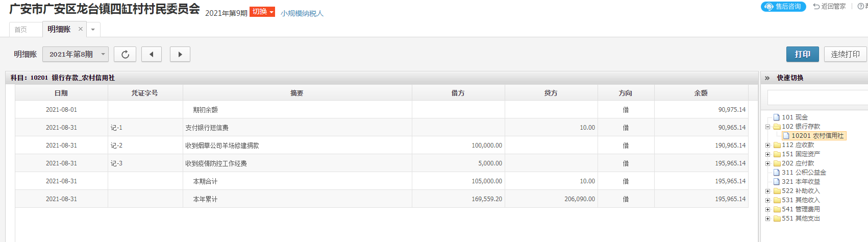This screenshot has height=242, width=868.
Task: Expand the 112 应收款 tree node
Action: 767,145
